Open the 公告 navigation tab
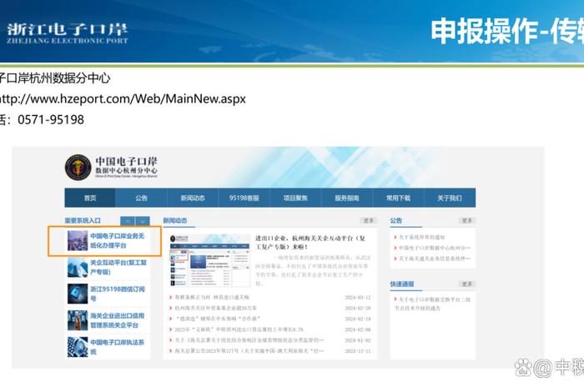The width and height of the screenshot is (584, 392). pos(142,198)
